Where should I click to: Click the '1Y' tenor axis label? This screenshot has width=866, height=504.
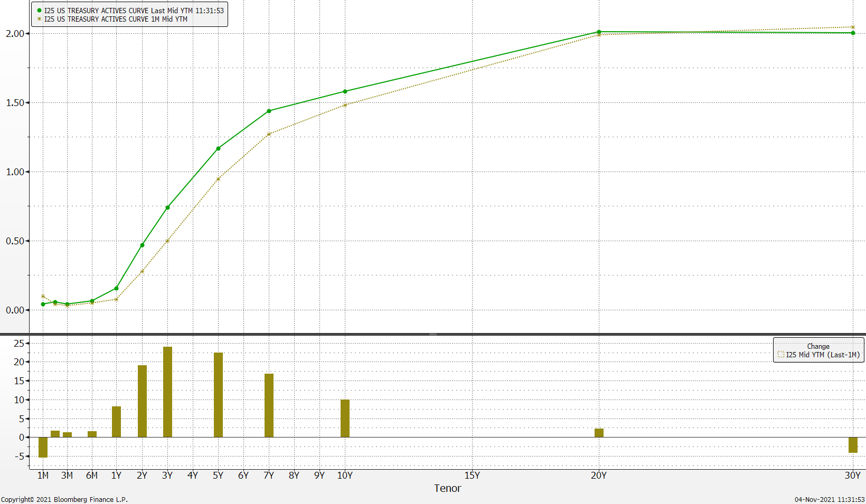tap(116, 476)
